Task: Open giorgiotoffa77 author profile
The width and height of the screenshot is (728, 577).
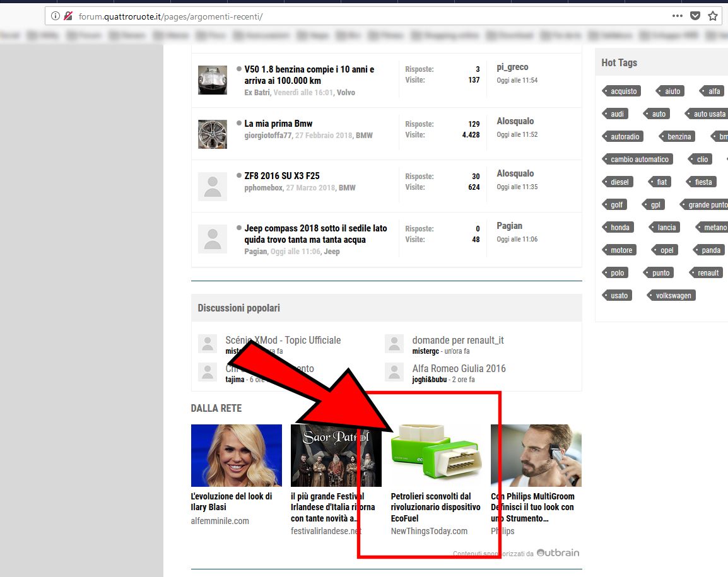Action: 268,136
